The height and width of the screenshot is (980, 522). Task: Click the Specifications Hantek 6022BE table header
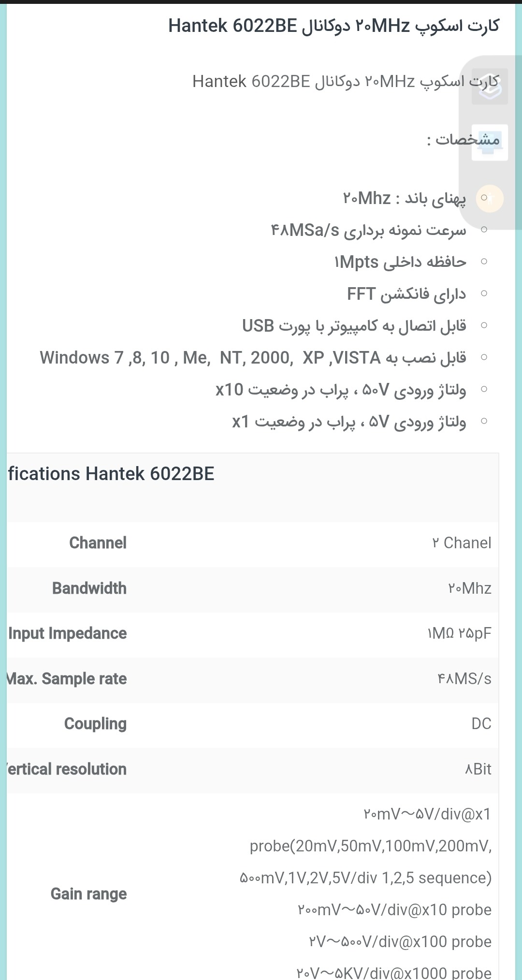tap(111, 474)
